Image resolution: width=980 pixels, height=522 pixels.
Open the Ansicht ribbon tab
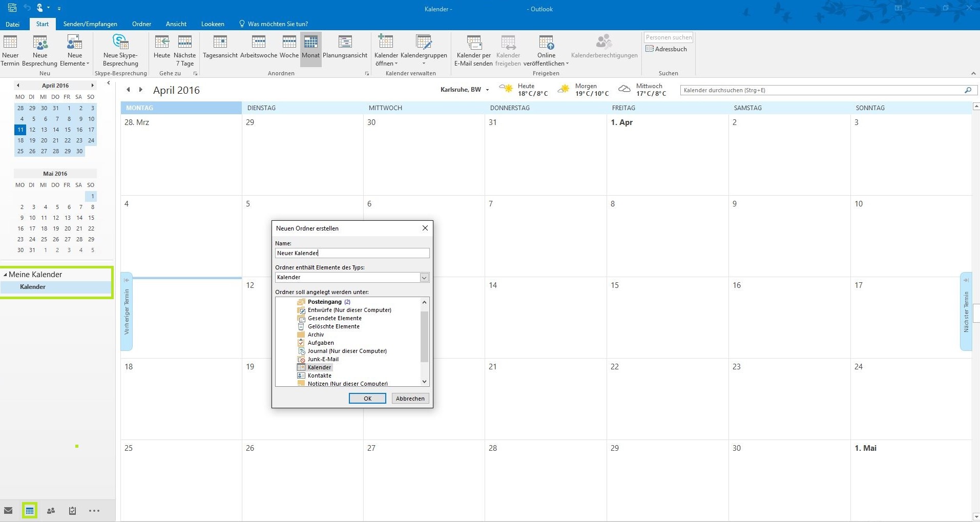tap(176, 24)
